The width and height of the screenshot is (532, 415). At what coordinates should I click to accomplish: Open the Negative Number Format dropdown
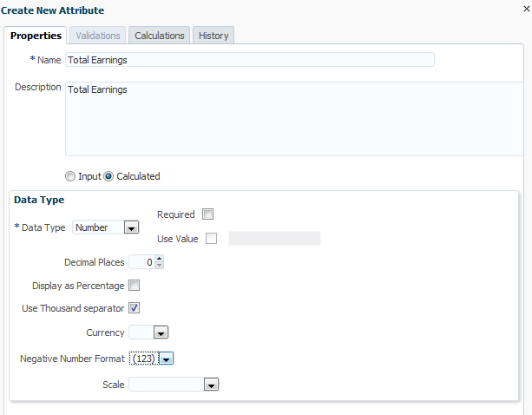point(167,358)
